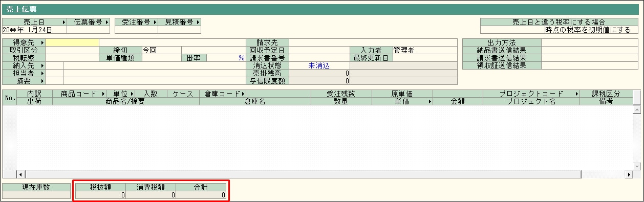Open the プロジェクトコード column lookup arrow

pos(577,94)
